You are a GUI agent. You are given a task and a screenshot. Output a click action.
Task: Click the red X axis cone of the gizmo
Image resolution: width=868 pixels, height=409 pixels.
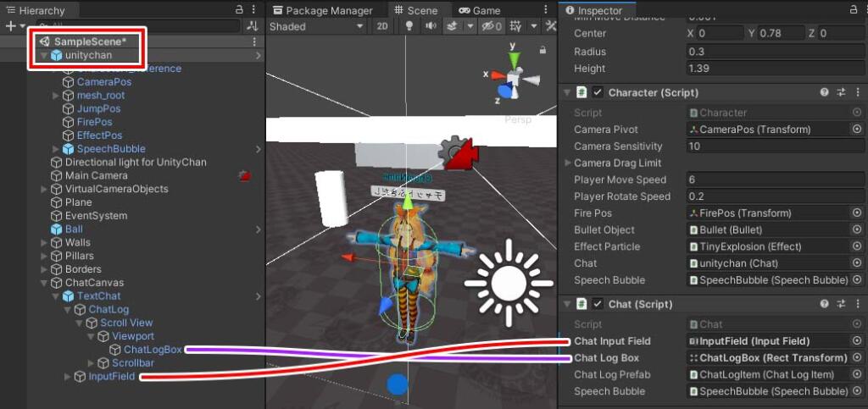click(x=498, y=75)
